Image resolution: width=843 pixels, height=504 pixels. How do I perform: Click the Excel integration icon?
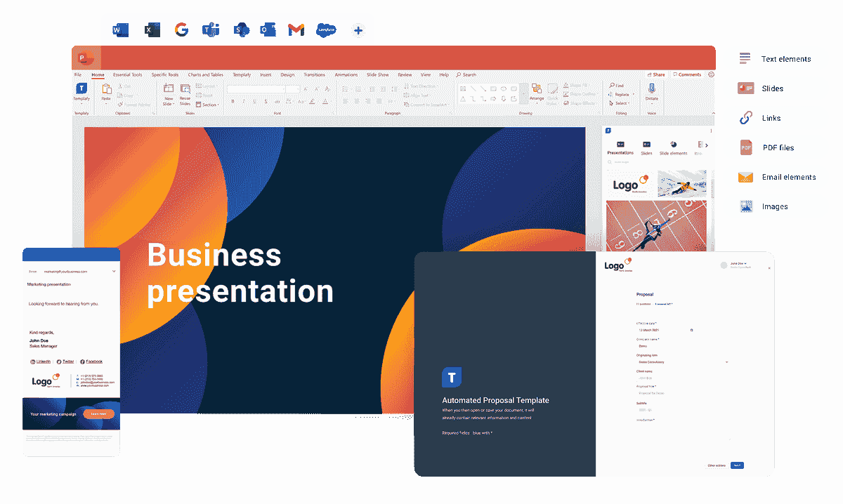tap(152, 29)
